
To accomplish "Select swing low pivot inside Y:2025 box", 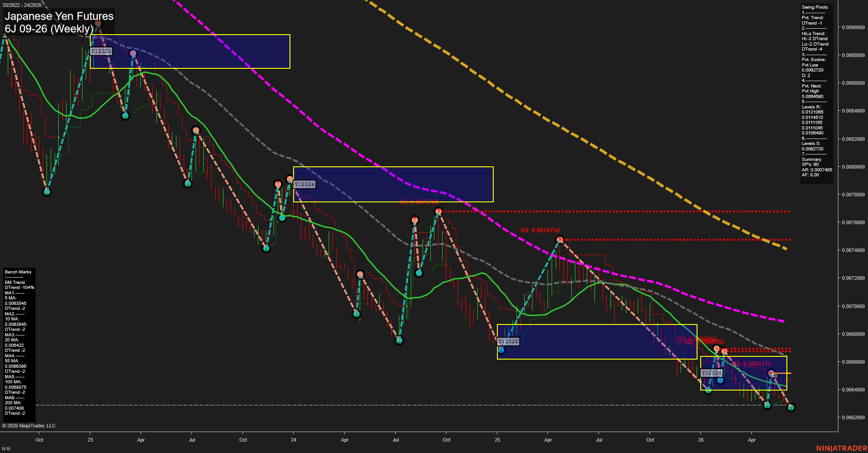I will pos(501,350).
